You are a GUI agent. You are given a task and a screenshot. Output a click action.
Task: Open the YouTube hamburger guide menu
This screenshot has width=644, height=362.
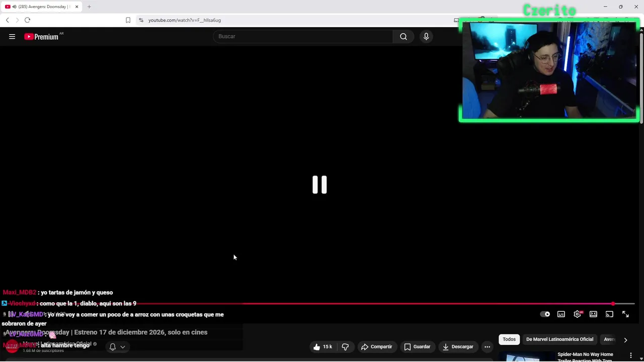coord(12,36)
